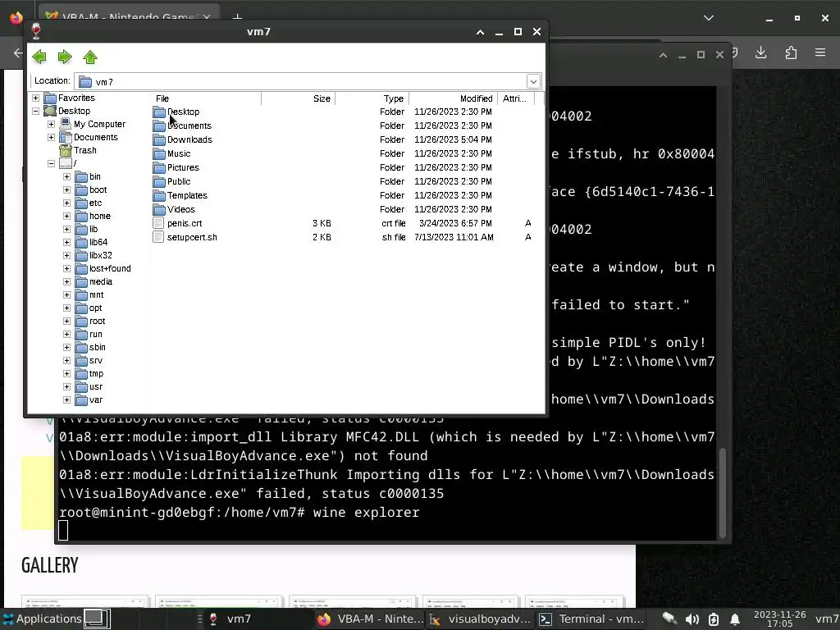This screenshot has width=840, height=630.
Task: Switch to visualboyadv... taskbar entry
Action: pos(481,619)
